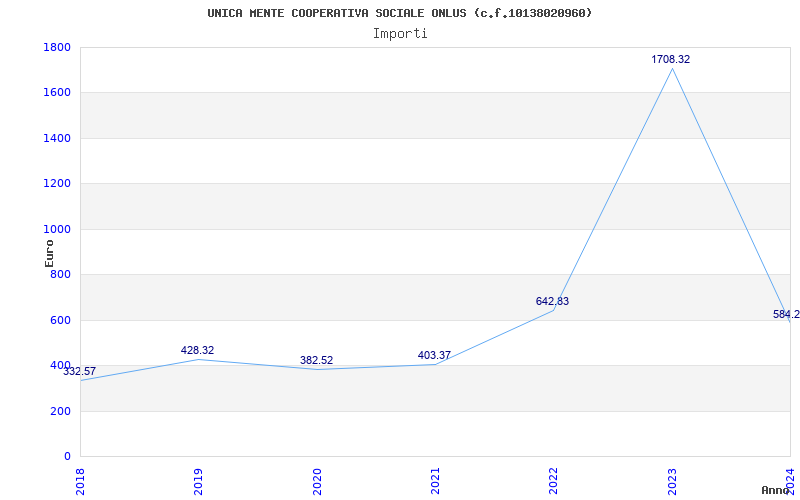The height and width of the screenshot is (500, 800).
Task: Click the 1200 y-axis tick label
Action: 57,184
